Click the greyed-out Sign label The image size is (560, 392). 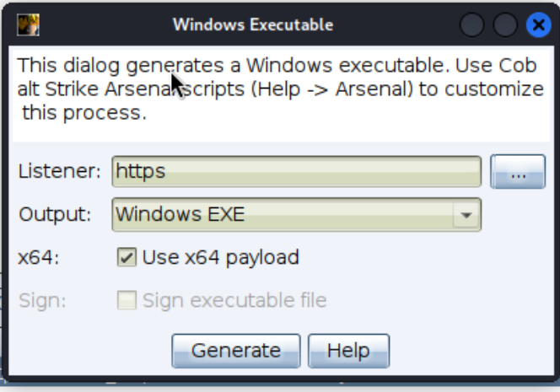tap(41, 300)
